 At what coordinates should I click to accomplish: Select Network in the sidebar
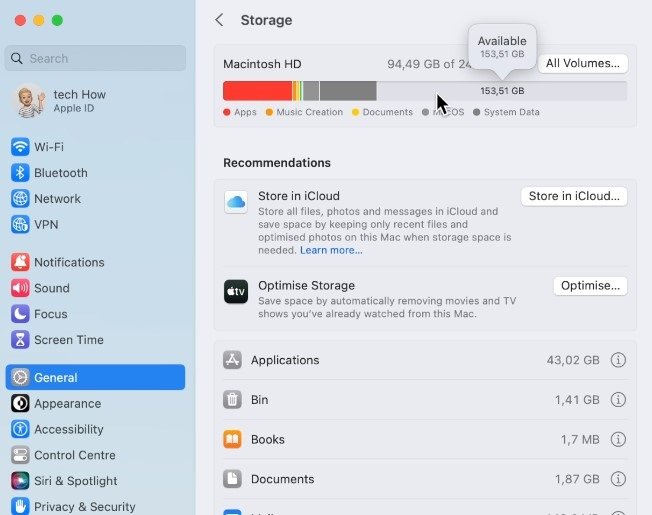95,199
